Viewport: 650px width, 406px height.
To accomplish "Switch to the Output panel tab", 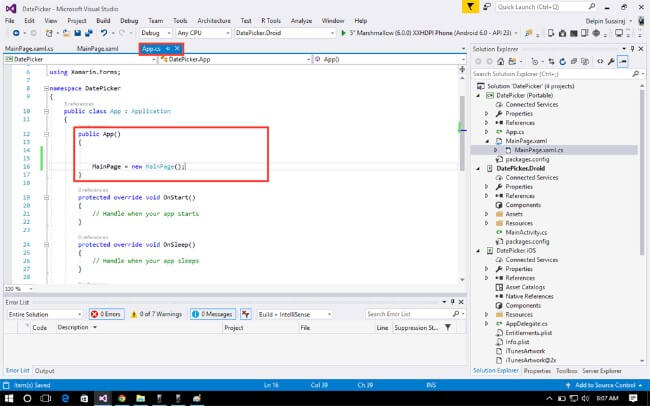I will [x=45, y=370].
